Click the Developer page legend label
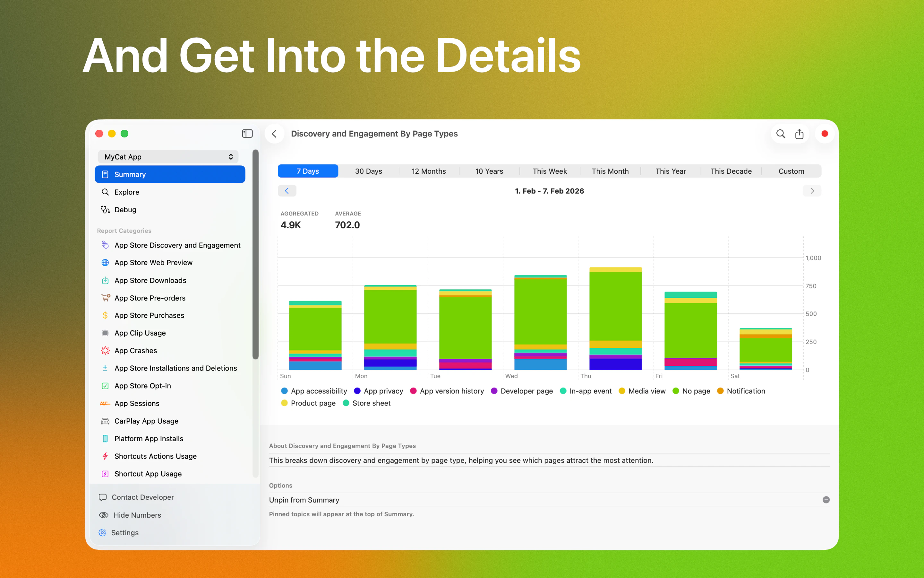The image size is (924, 578). (526, 391)
